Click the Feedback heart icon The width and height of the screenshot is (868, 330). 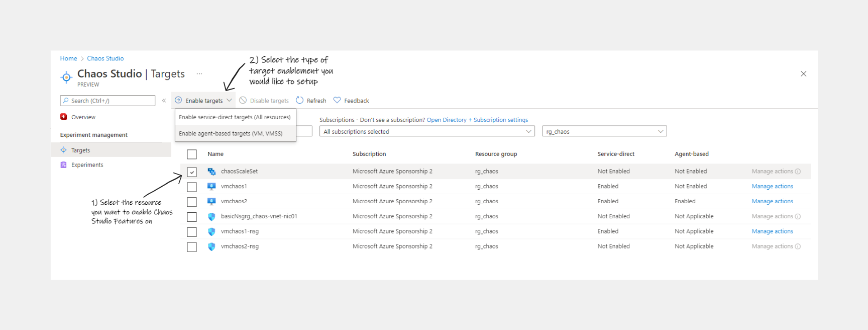[x=337, y=100]
